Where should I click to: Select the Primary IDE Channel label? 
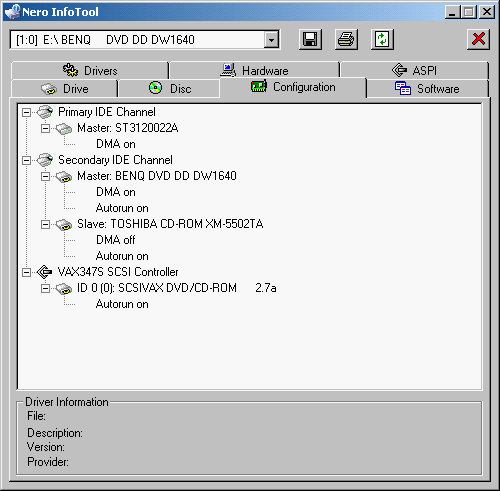[x=107, y=112]
